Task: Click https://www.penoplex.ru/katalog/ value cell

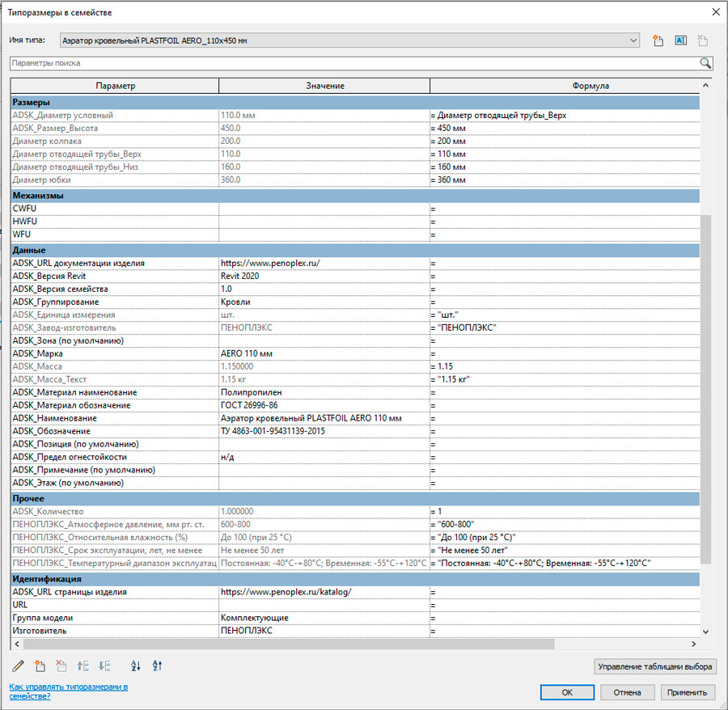Action: 324,592
